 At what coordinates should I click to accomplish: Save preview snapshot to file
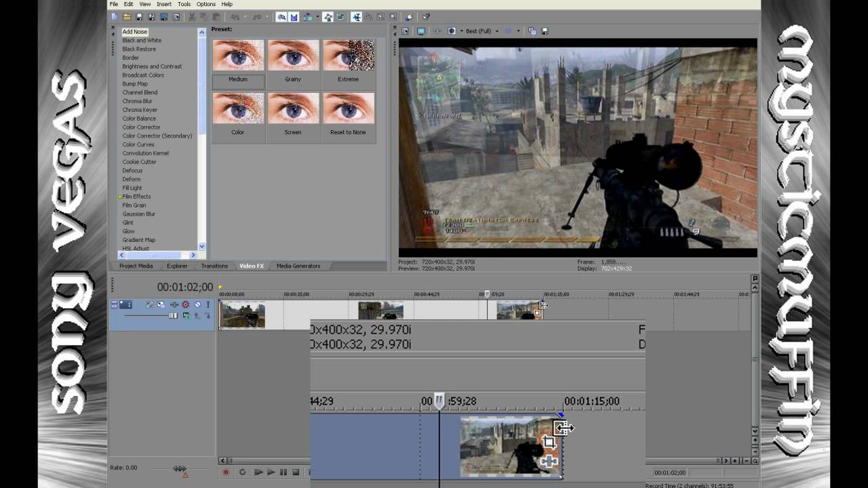(545, 31)
